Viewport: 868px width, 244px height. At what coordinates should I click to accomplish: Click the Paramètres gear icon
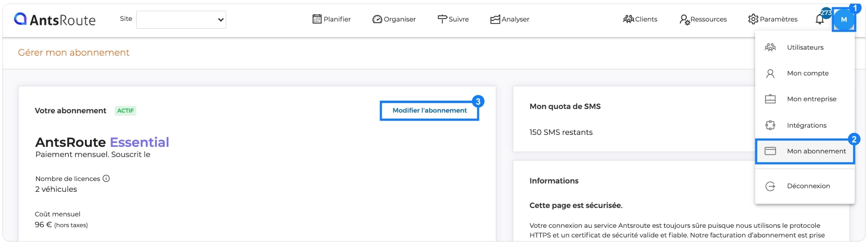(753, 19)
